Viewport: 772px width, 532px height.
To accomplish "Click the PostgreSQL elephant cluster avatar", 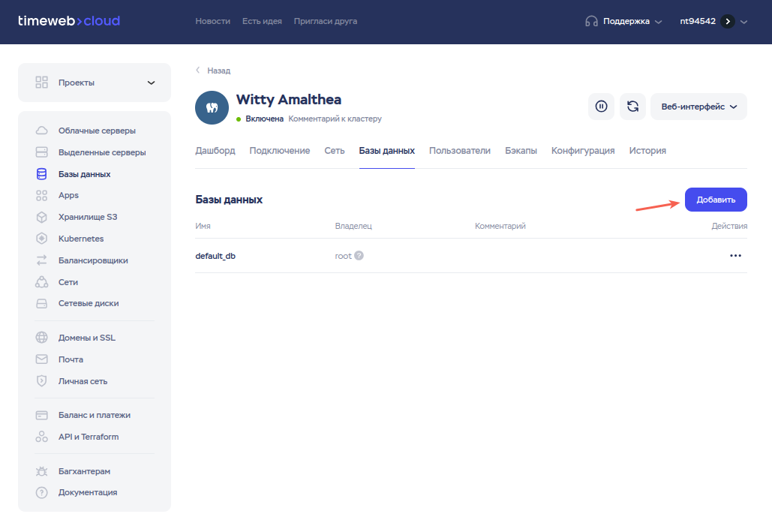I will click(x=212, y=107).
